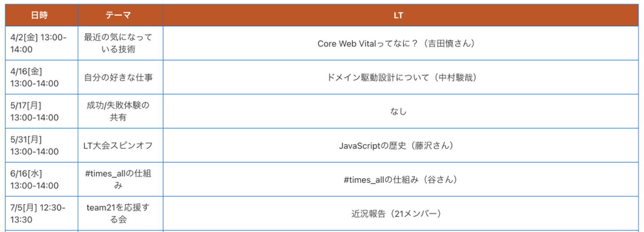Click the 自分の好きな仕事 theme cell
Image resolution: width=644 pixels, height=232 pixels.
pyautogui.click(x=119, y=77)
